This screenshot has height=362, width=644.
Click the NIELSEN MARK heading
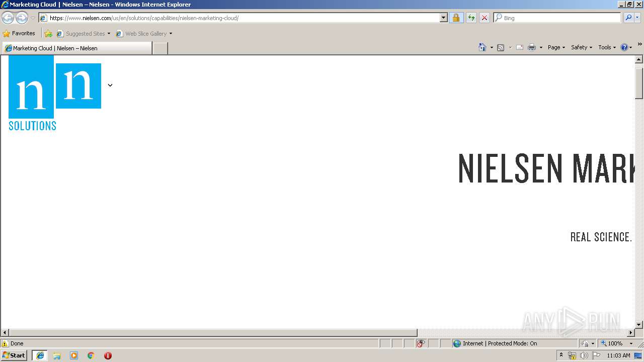(x=546, y=168)
